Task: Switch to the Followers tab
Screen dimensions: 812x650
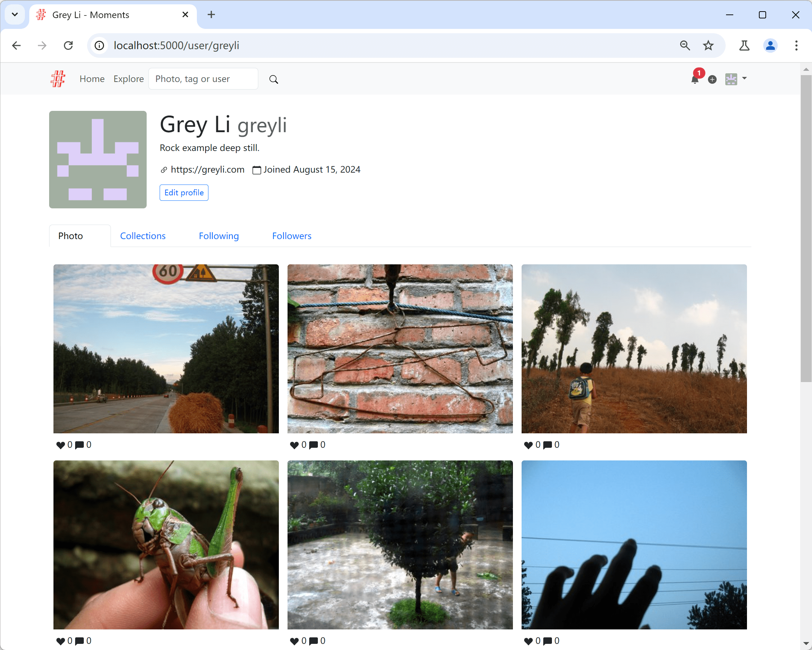Action: point(291,236)
